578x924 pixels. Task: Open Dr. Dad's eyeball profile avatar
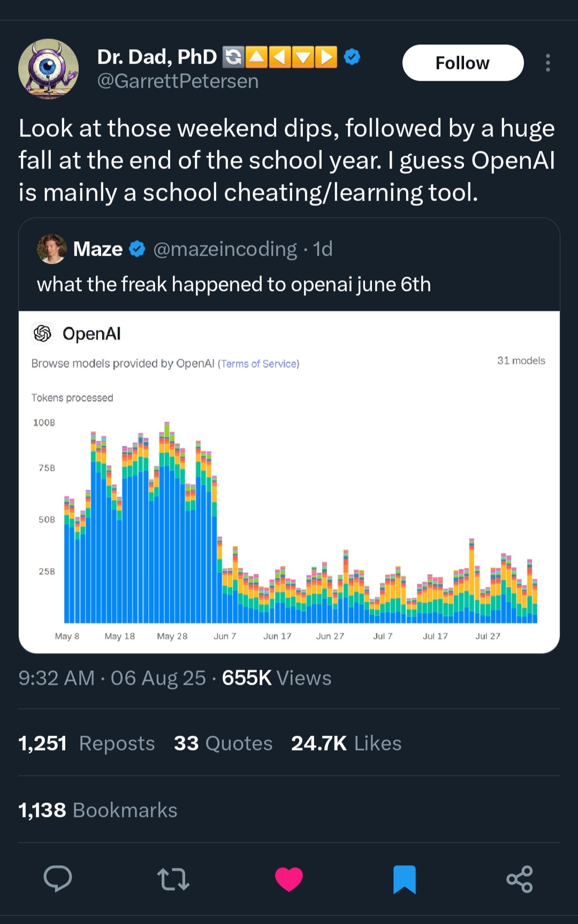49,68
